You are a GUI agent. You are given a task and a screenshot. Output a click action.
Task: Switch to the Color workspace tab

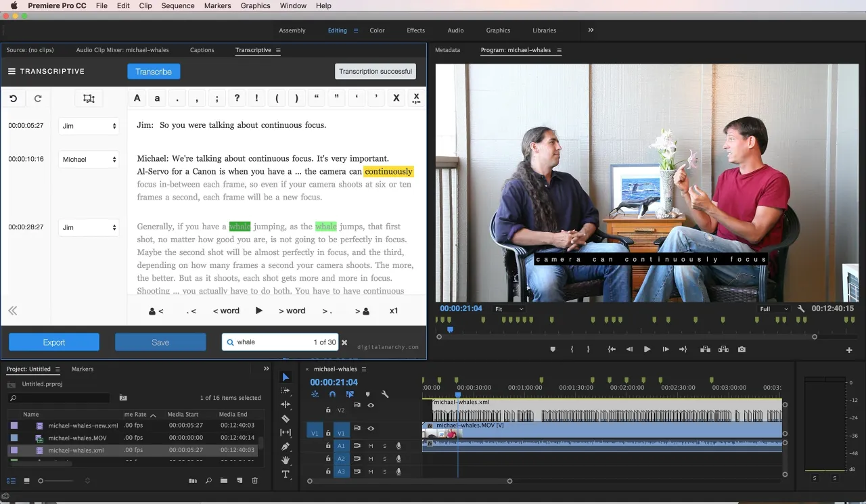pyautogui.click(x=377, y=30)
